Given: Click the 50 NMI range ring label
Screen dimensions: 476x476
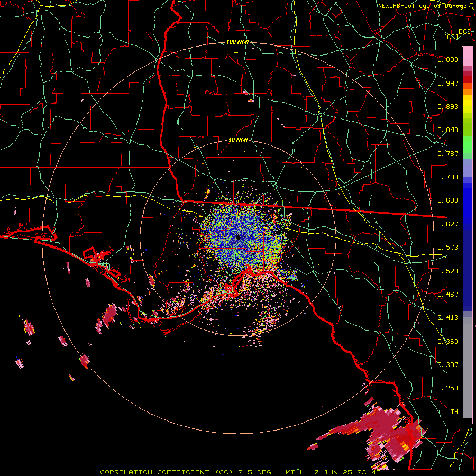Looking at the screenshot, I should (238, 140).
